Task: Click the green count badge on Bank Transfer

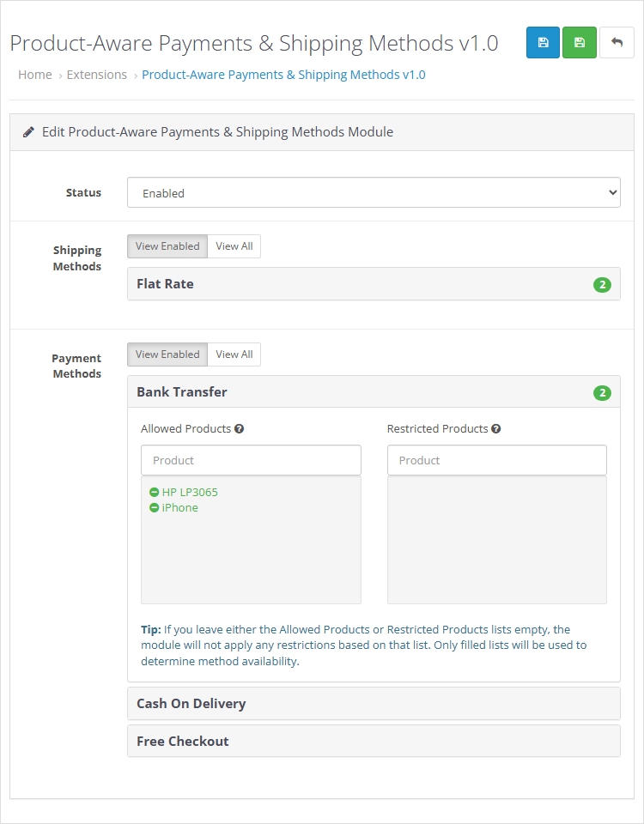Action: click(602, 393)
